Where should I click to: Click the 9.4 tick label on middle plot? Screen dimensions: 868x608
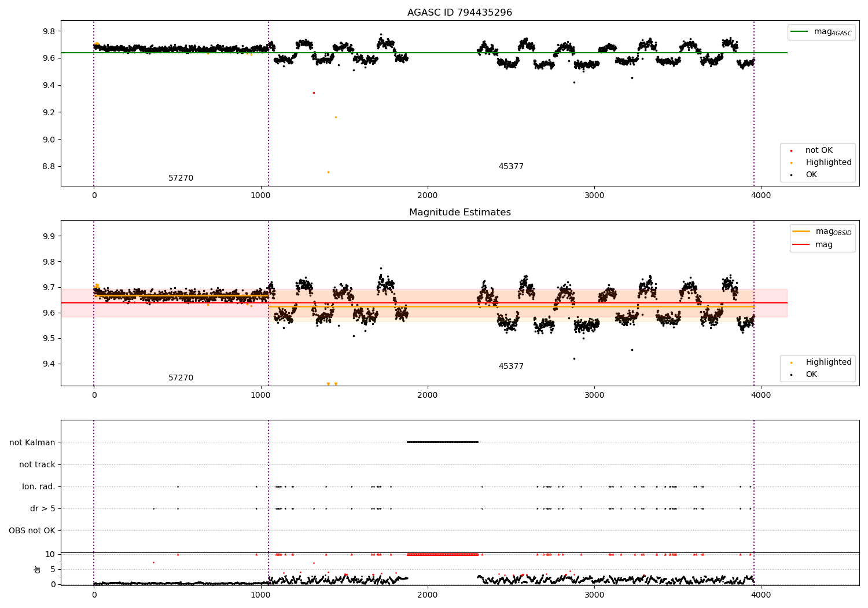point(49,364)
